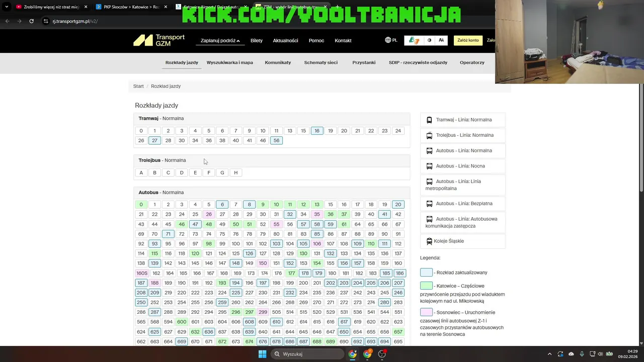Go back in browser history

(7, 21)
